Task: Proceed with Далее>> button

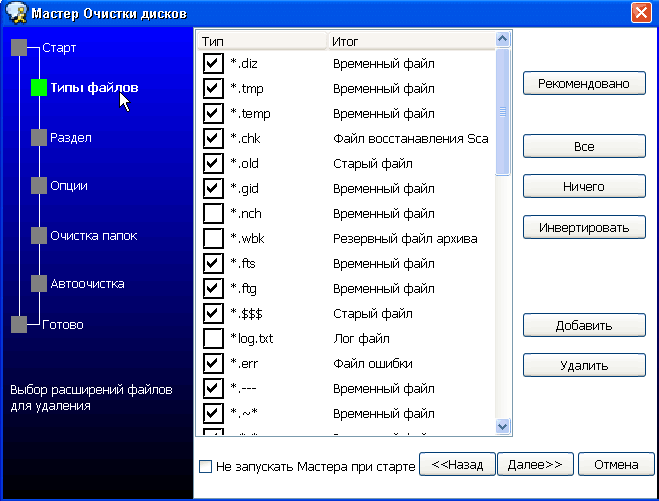Action: click(535, 464)
